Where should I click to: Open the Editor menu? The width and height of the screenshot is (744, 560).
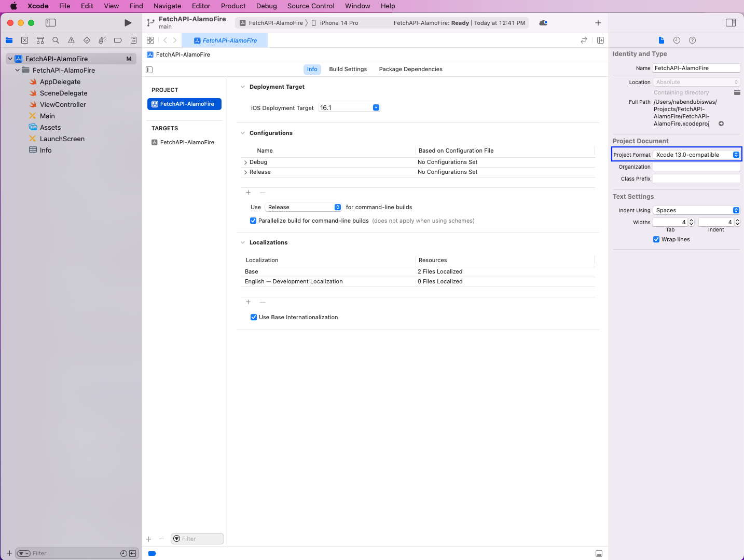tap(201, 6)
